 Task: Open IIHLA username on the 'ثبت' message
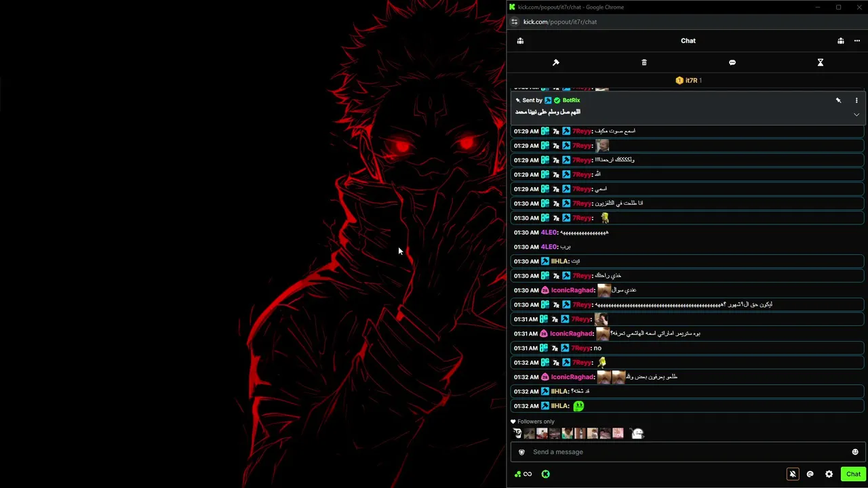pos(559,261)
